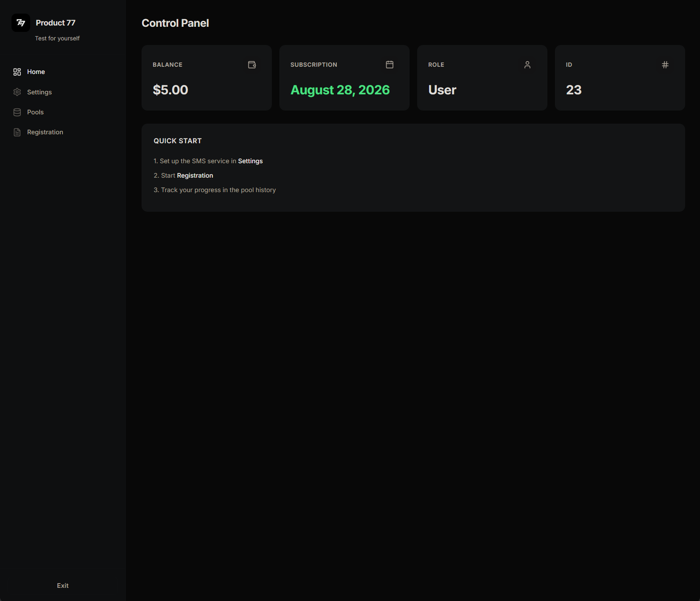Viewport: 700px width, 601px height.
Task: Click the ID card label
Action: (569, 65)
